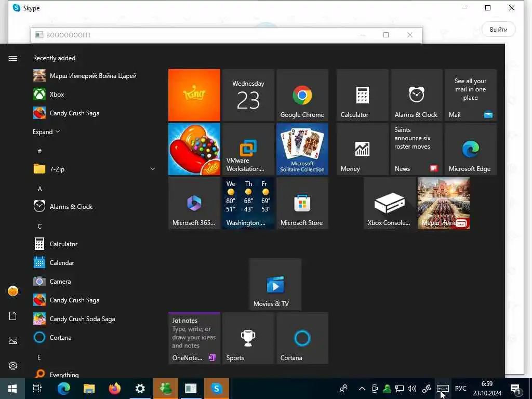
Task: Show hidden tray icons chevron
Action: (x=362, y=389)
